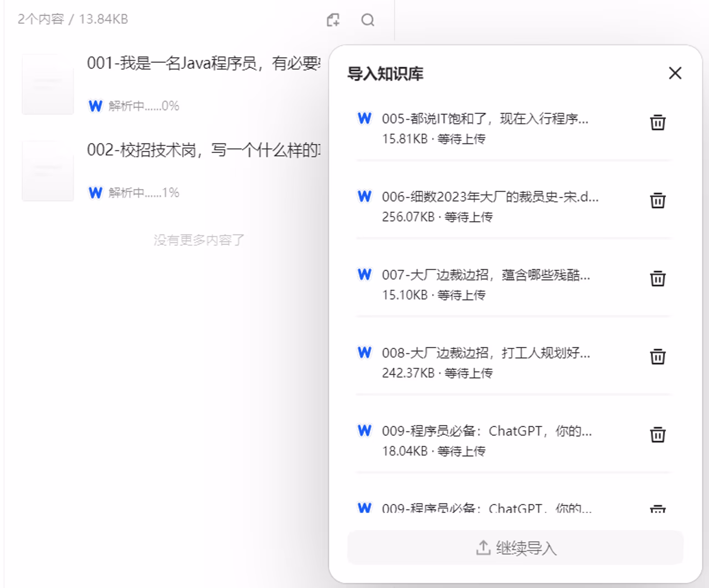The image size is (709, 588).
Task: Open the search magnifier icon
Action: coord(368,20)
